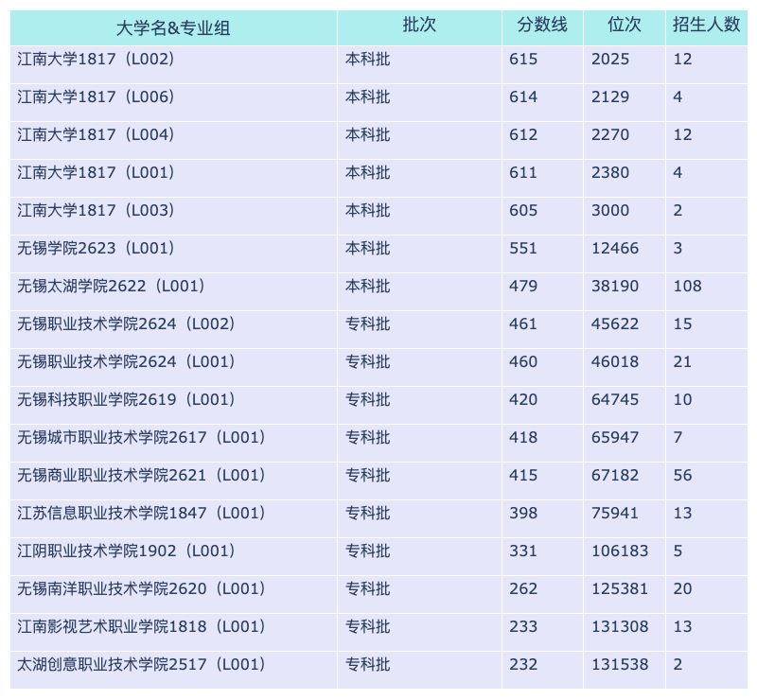Screen dimensions: 757x700
Task: Click the rank value 106183
Action: [620, 551]
